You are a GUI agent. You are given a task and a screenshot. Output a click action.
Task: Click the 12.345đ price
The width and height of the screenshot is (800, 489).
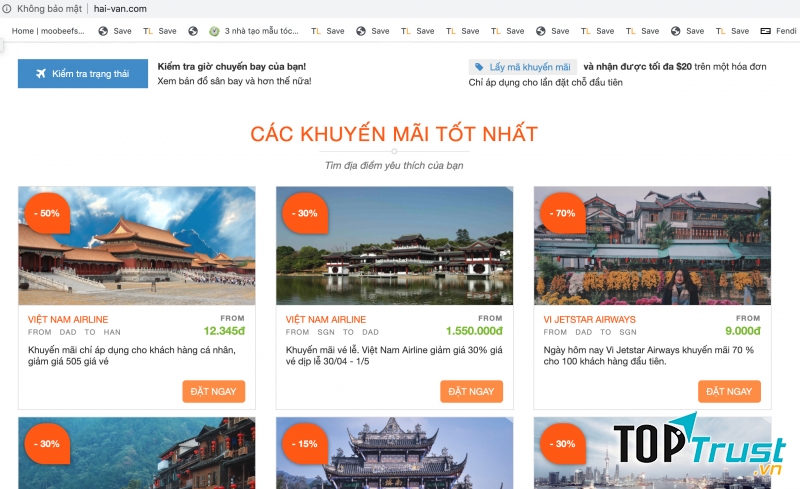[x=224, y=331]
